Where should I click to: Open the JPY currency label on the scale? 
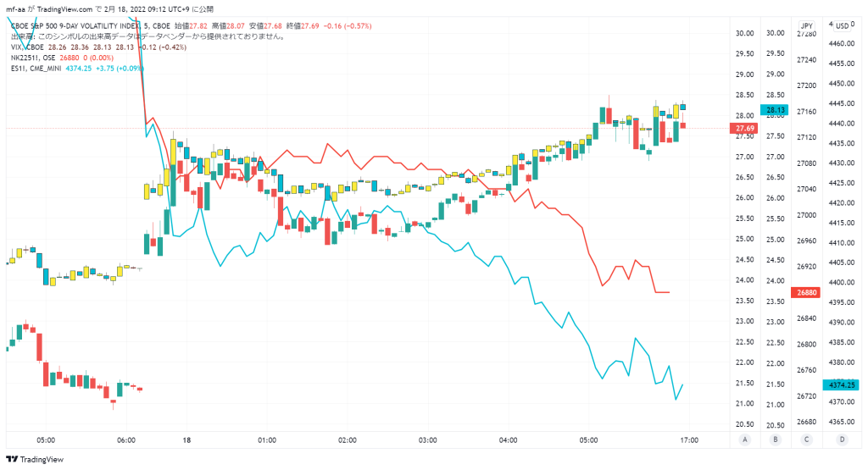807,25
